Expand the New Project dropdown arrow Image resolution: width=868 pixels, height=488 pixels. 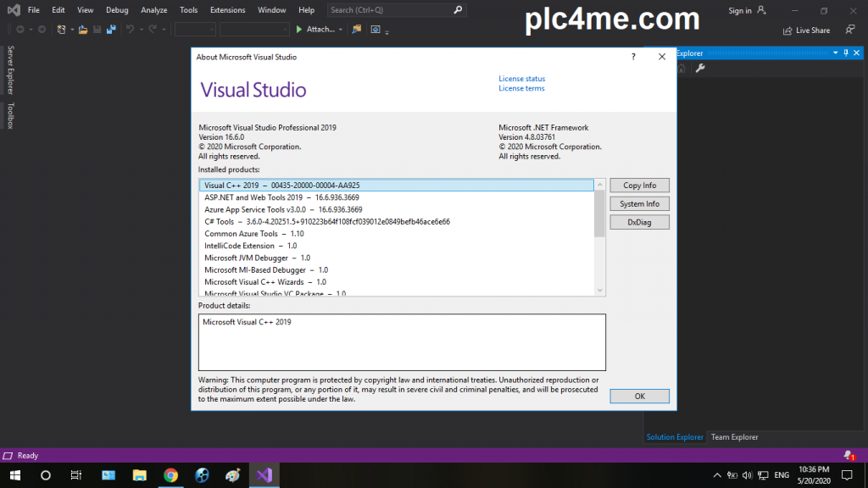click(x=70, y=30)
